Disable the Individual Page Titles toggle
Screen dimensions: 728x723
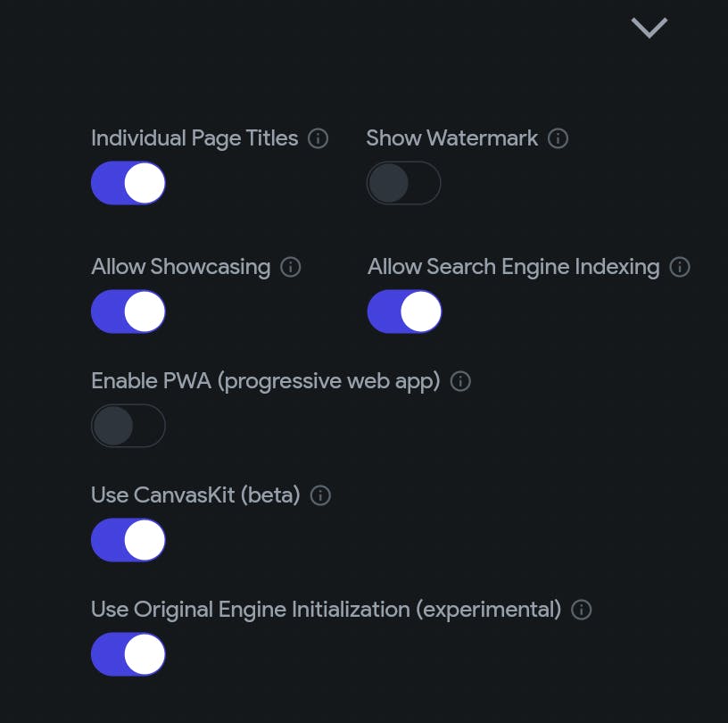pyautogui.click(x=128, y=183)
